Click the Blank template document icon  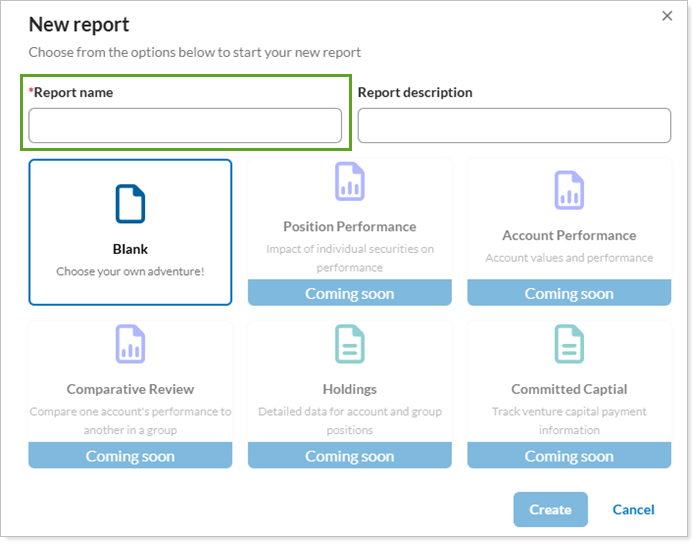click(130, 204)
